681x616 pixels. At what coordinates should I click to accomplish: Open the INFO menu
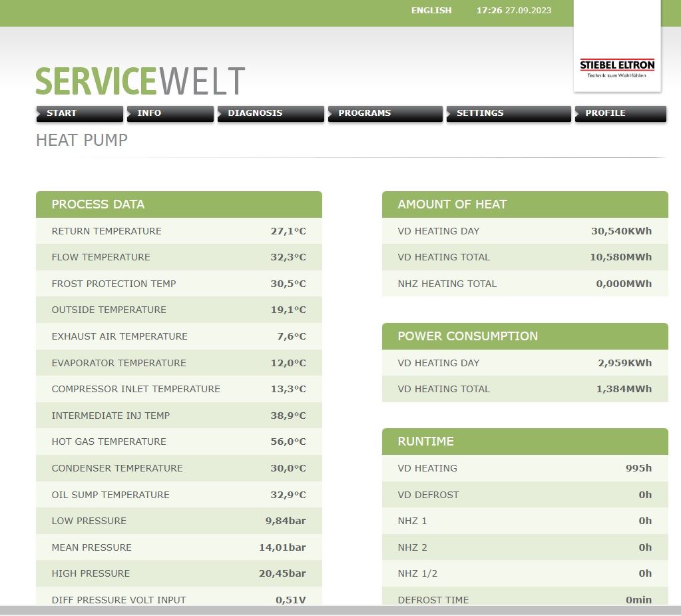point(170,113)
